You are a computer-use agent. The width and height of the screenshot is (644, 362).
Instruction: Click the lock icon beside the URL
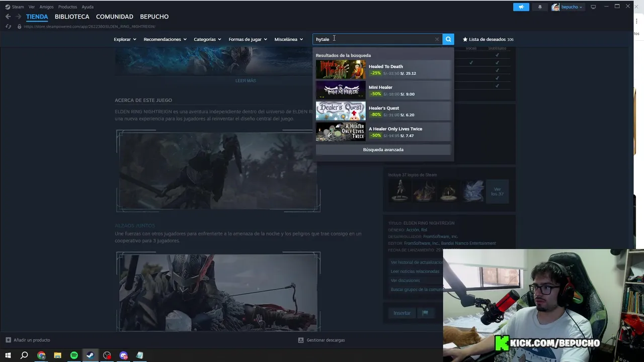[19, 26]
